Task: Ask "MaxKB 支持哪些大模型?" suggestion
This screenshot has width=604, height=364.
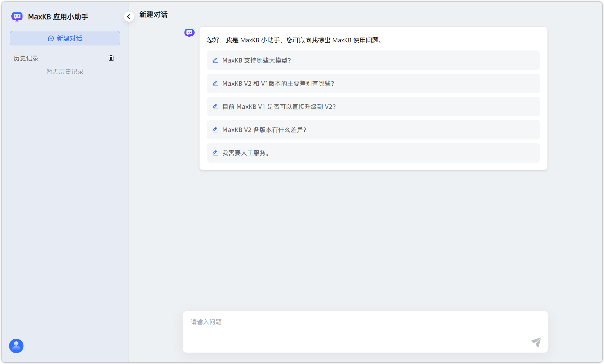Action: (373, 60)
